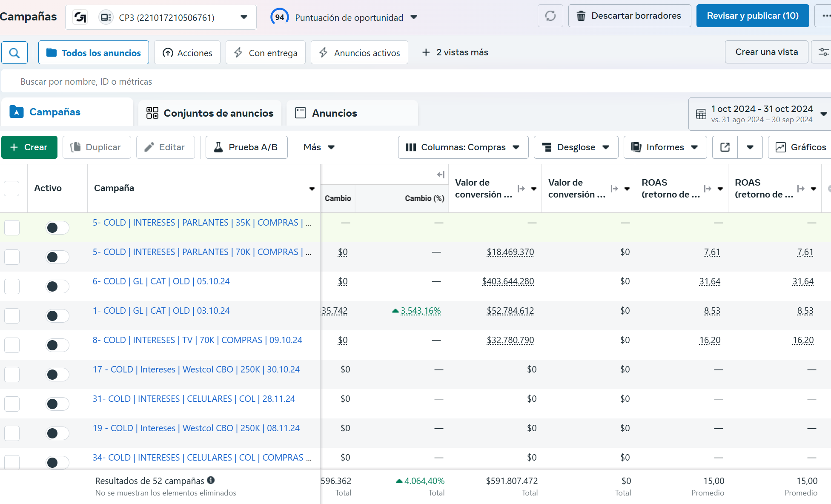
Task: Check the select-all campaigns checkbox
Action: pyautogui.click(x=11, y=188)
